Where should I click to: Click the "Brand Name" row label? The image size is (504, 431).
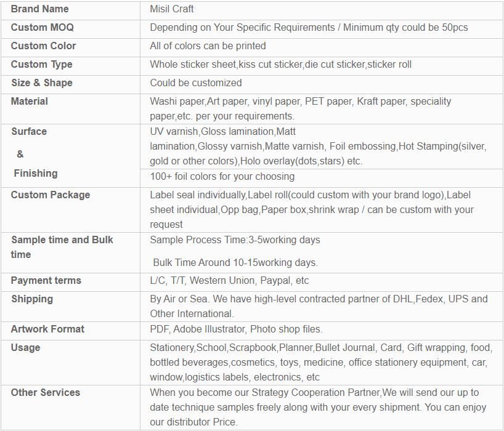40,9
